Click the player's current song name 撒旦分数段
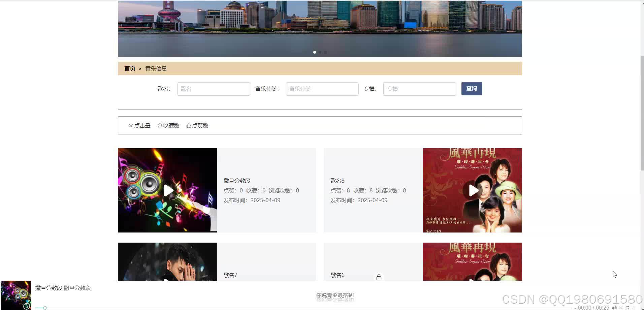Image resolution: width=644 pixels, height=310 pixels. point(49,288)
